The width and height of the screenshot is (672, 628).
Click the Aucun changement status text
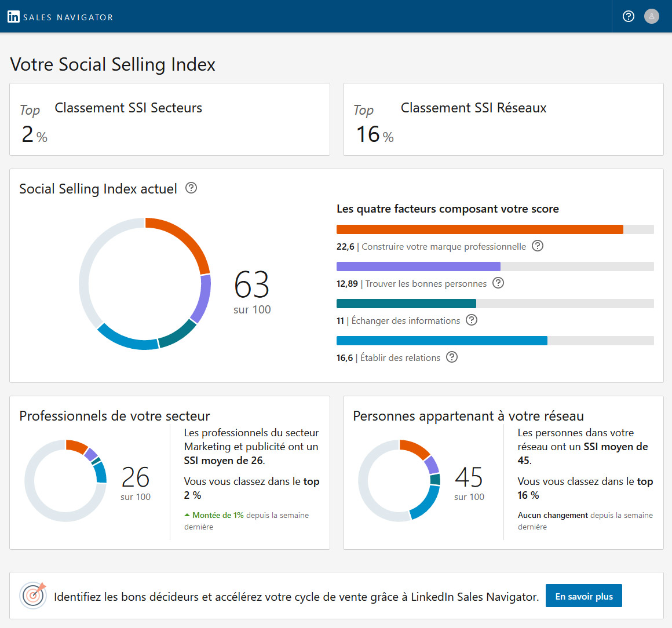tap(553, 515)
